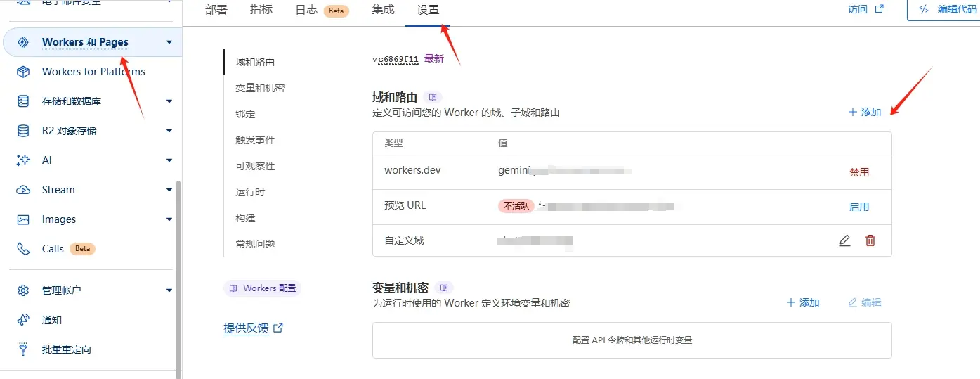Open docs icon beside 变量和机密 heading
980x379 pixels.
pyautogui.click(x=444, y=288)
